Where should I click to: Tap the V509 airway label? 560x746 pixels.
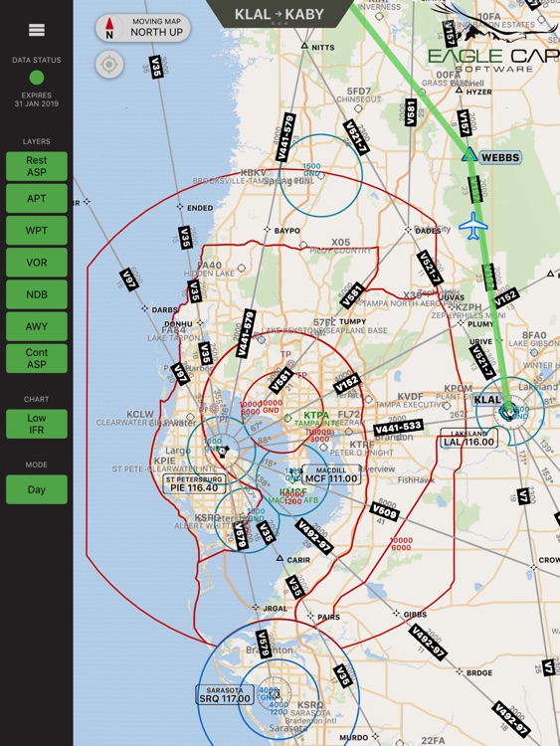pyautogui.click(x=384, y=511)
